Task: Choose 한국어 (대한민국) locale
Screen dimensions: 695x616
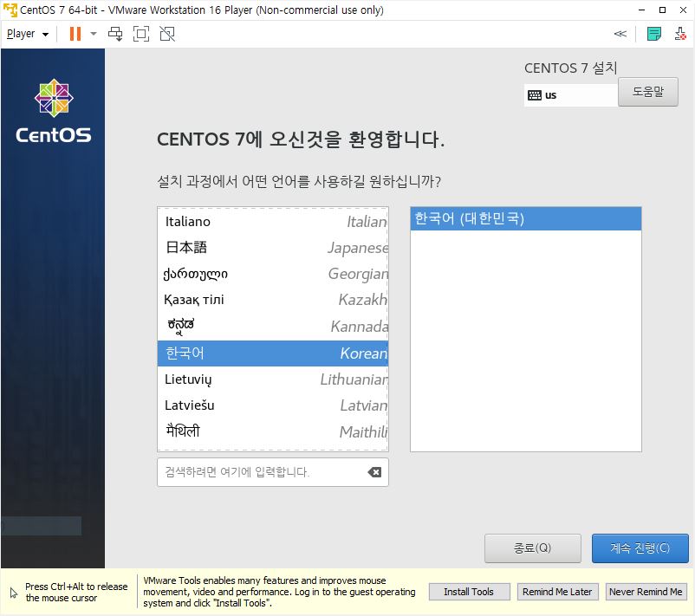Action: (526, 218)
